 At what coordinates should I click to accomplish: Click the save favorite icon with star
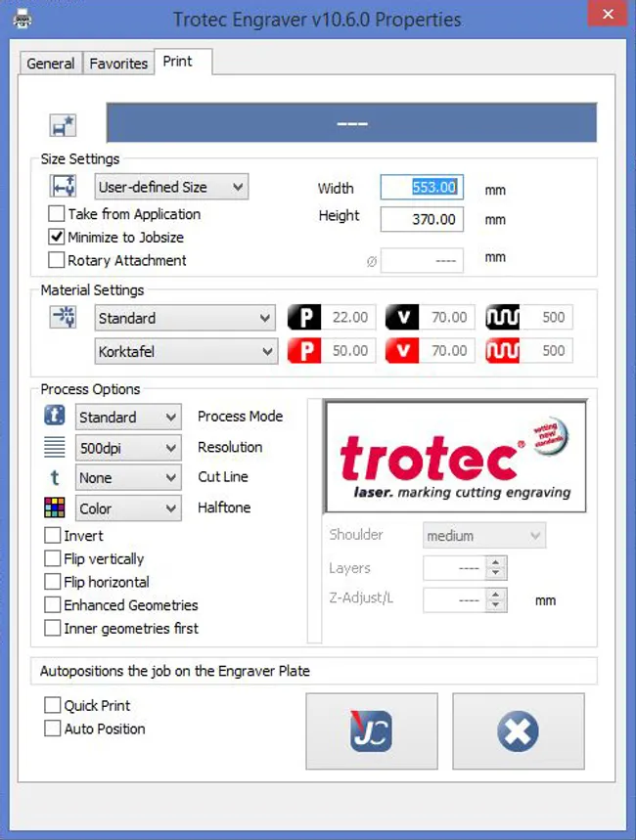tap(63, 126)
